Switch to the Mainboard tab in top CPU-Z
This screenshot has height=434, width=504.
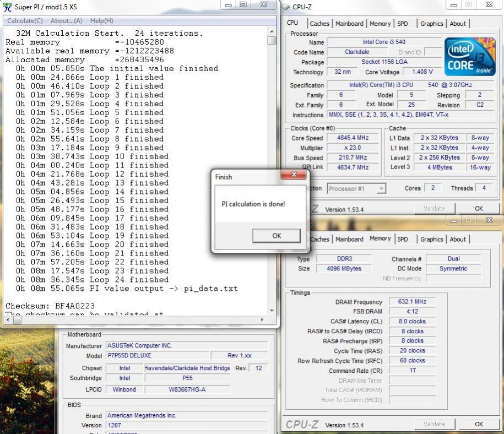pos(349,24)
